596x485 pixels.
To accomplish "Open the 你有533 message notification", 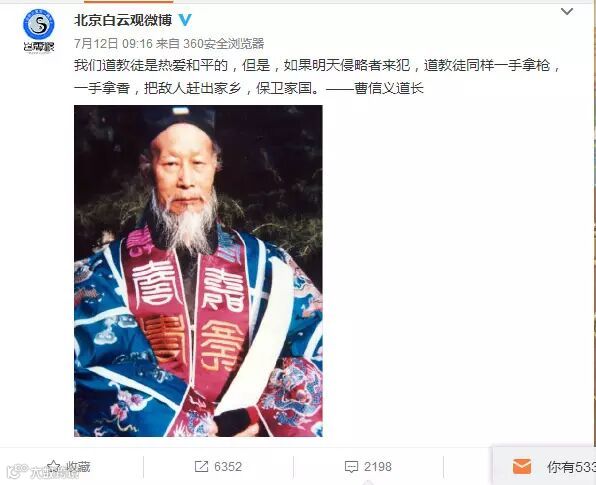I will [x=571, y=467].
